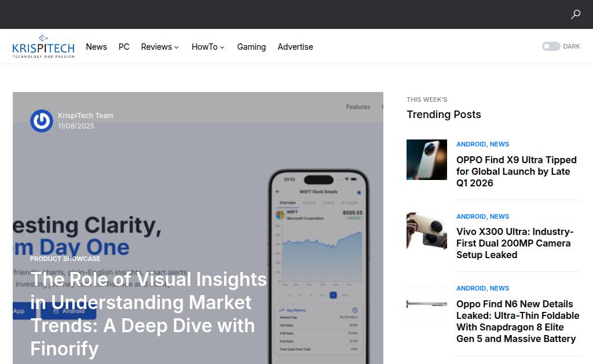Click the DARK label text
This screenshot has height=364, width=593.
tap(572, 46)
